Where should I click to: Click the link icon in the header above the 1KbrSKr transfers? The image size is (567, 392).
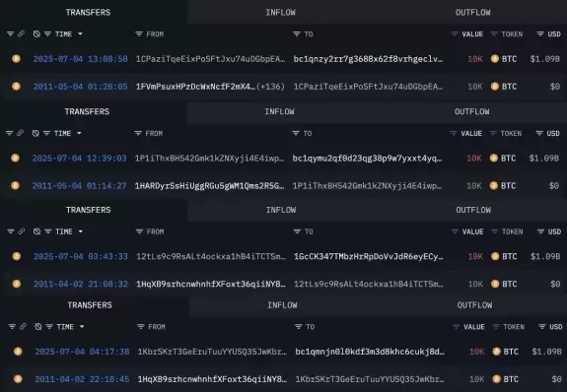point(23,327)
